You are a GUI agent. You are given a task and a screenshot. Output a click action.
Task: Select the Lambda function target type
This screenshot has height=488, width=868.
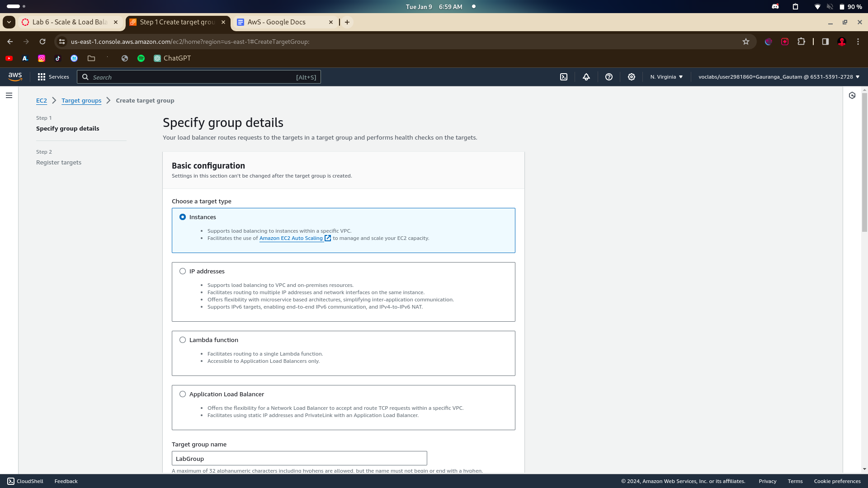click(183, 340)
